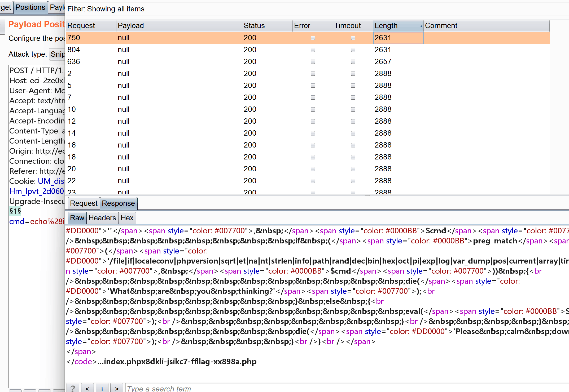Open the Attack type dropdown

tap(58, 54)
